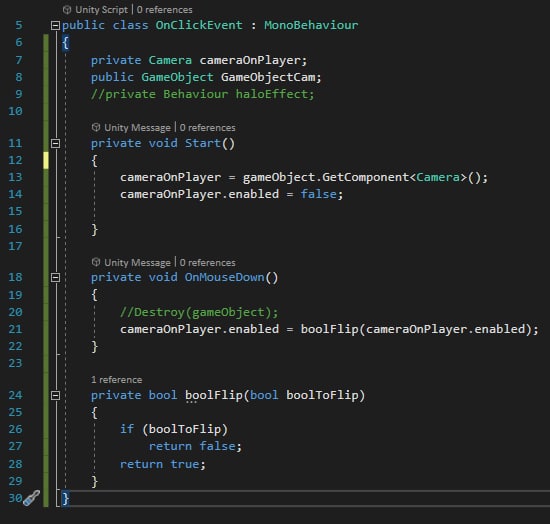The height and width of the screenshot is (524, 550).
Task: Click line number 21 in margin
Action: [x=15, y=329]
